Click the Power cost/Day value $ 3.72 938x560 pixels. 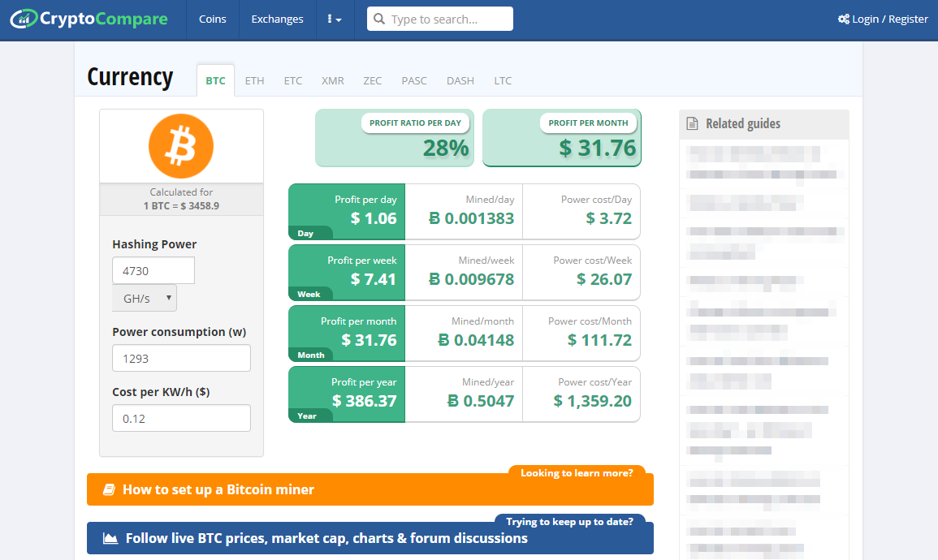point(609,219)
